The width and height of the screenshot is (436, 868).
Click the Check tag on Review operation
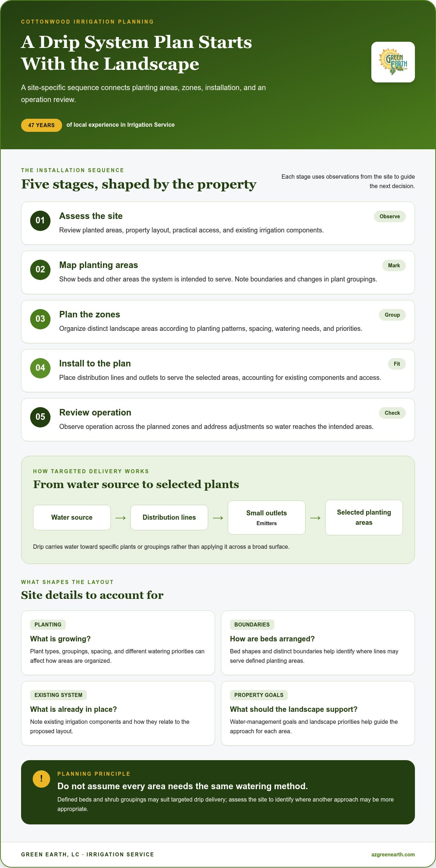392,413
